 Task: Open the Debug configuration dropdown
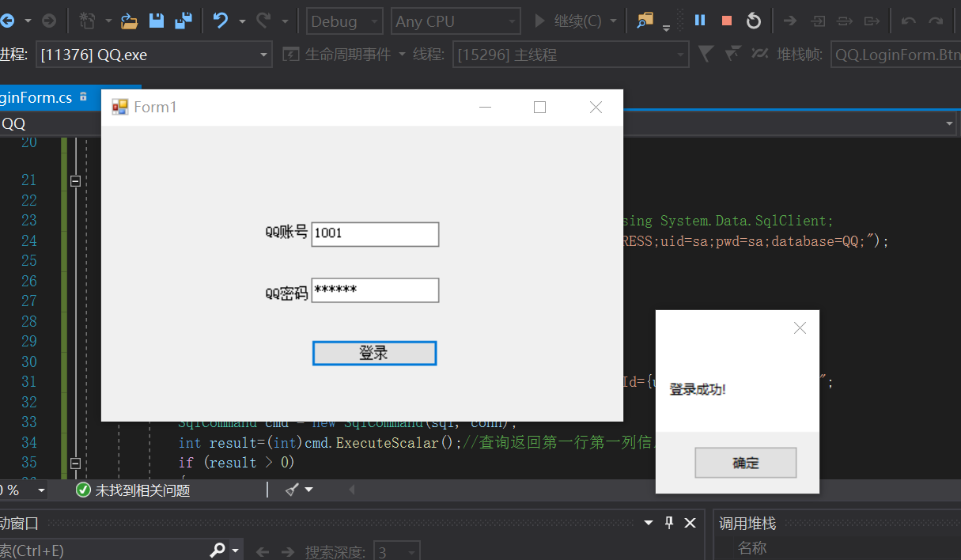pyautogui.click(x=345, y=21)
